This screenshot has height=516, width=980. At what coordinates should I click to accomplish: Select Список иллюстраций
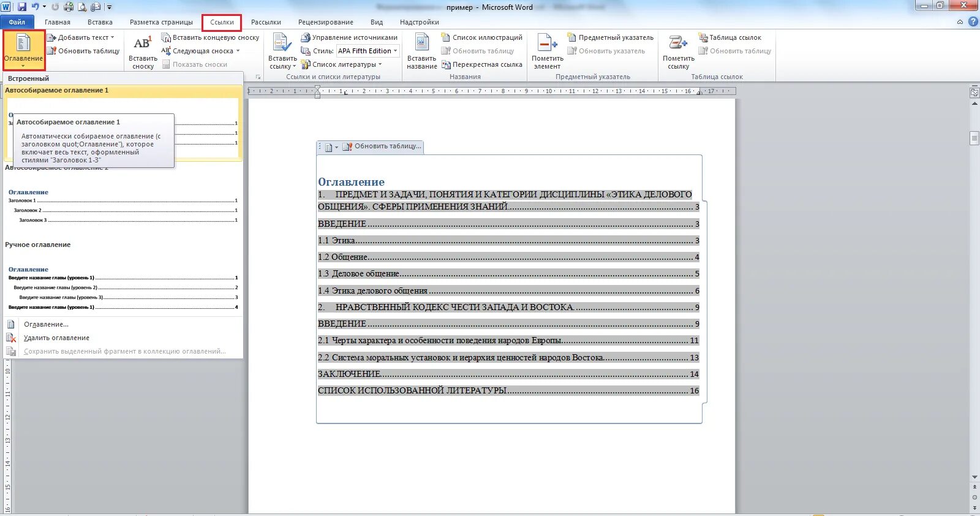tap(482, 37)
